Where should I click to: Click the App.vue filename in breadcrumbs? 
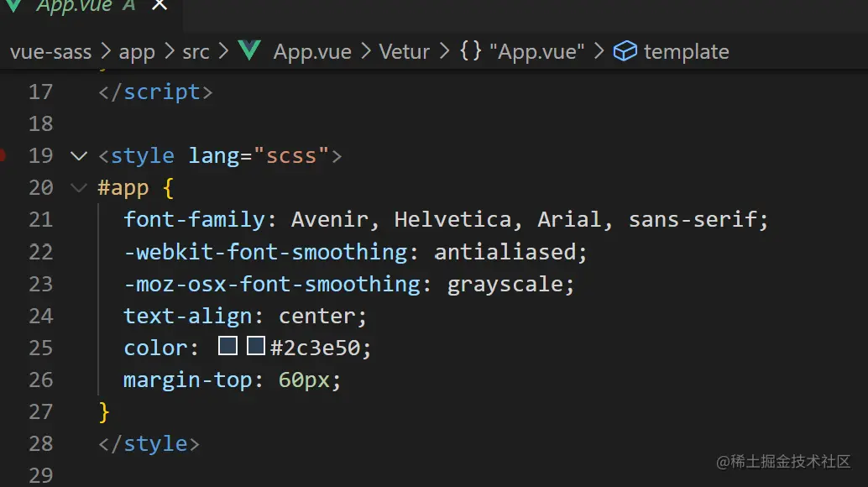click(x=312, y=52)
